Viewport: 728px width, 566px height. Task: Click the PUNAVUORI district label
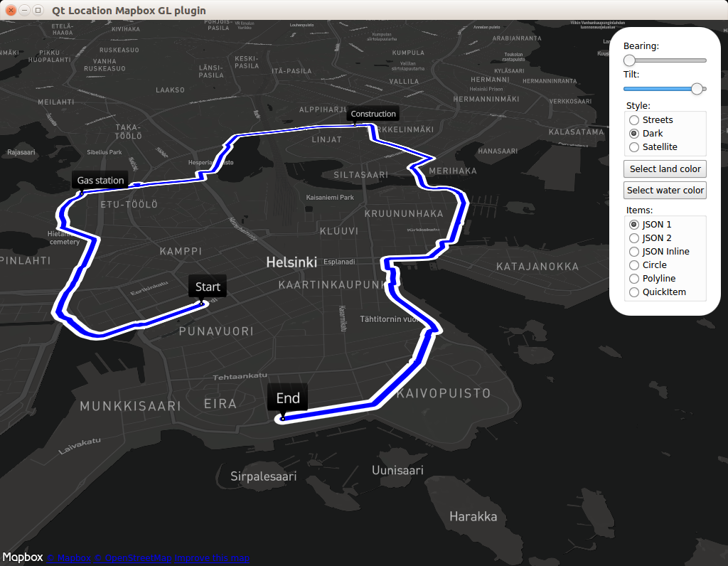pos(216,331)
